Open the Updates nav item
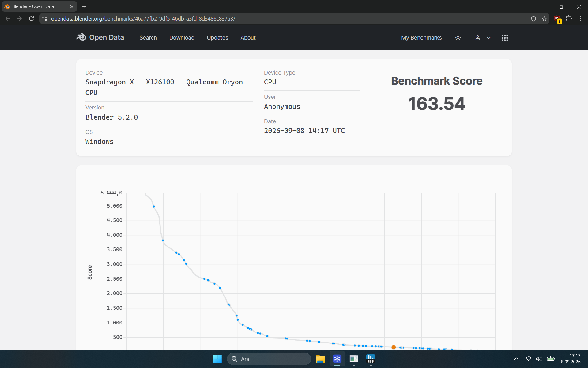 (x=217, y=38)
